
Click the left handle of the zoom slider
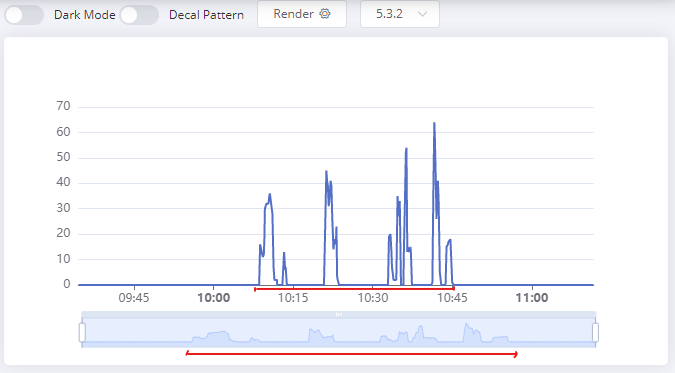[x=82, y=332]
